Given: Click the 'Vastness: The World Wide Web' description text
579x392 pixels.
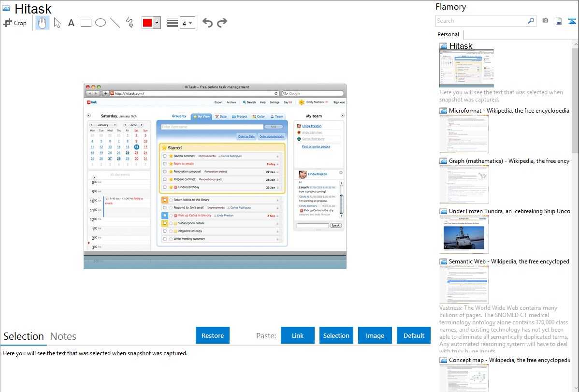Looking at the screenshot, I should [x=504, y=329].
